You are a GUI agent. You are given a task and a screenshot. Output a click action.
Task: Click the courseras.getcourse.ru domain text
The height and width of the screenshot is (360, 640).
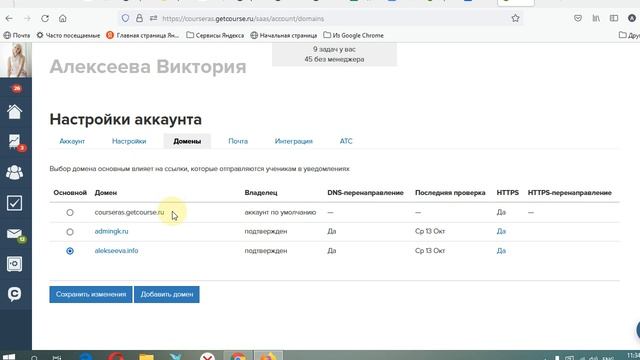pos(129,212)
